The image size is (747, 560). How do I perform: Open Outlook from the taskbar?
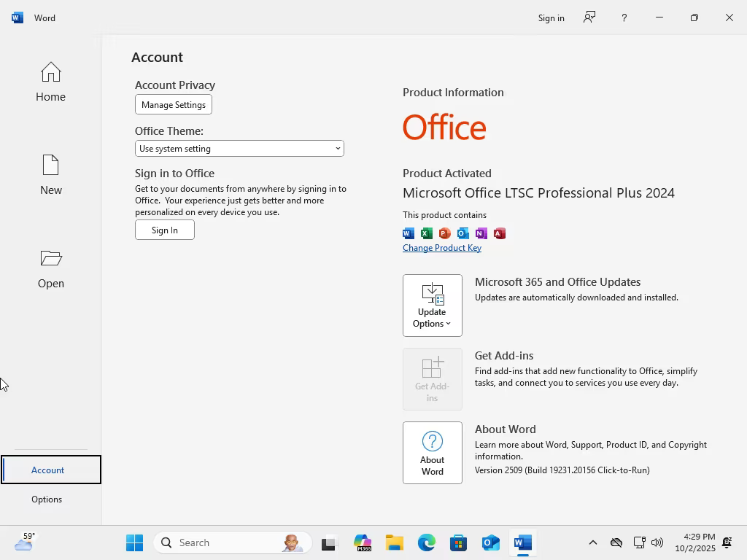tap(490, 542)
